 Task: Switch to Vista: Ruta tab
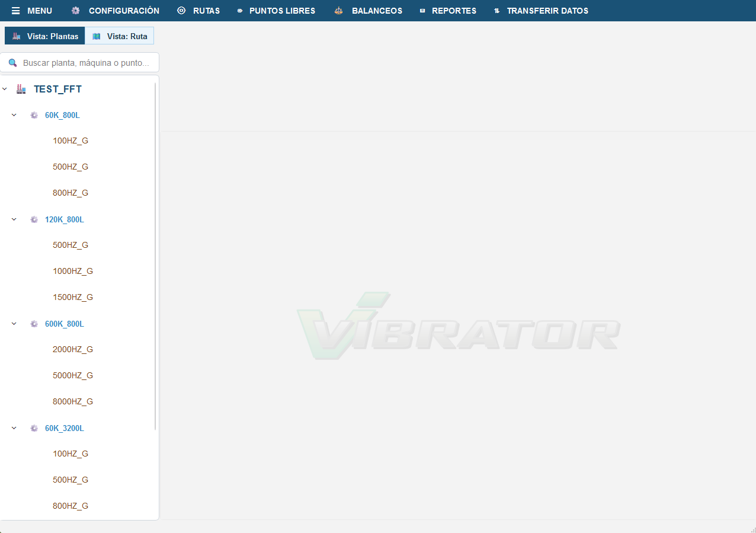pyautogui.click(x=120, y=36)
